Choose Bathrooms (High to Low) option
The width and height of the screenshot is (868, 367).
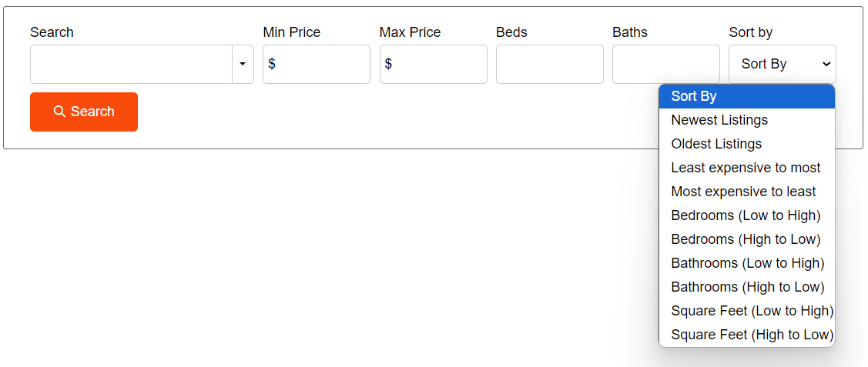click(x=746, y=287)
